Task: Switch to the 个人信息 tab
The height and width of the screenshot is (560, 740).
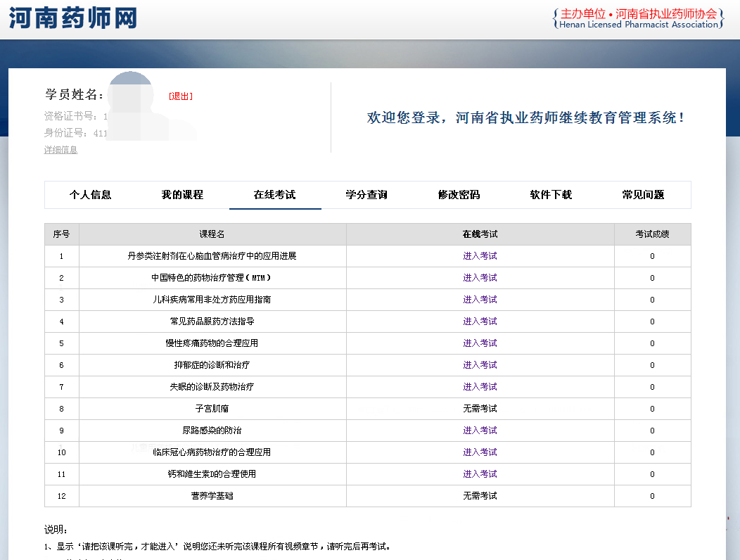Action: pyautogui.click(x=90, y=195)
